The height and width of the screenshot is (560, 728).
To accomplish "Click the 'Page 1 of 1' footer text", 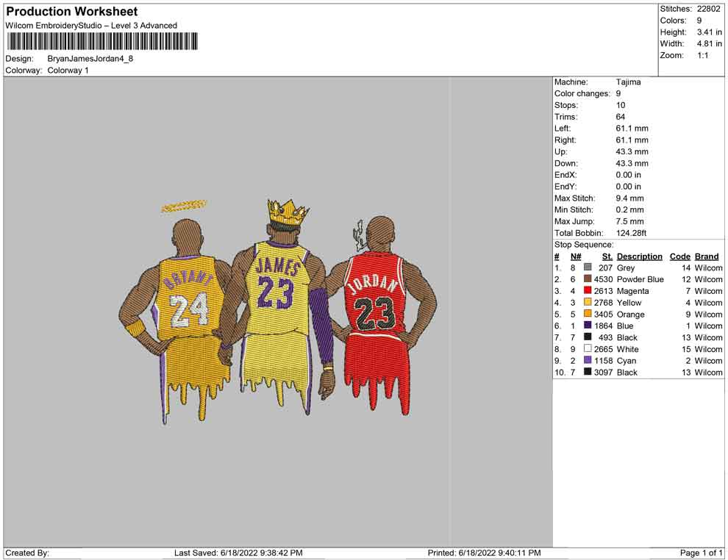I will [701, 553].
